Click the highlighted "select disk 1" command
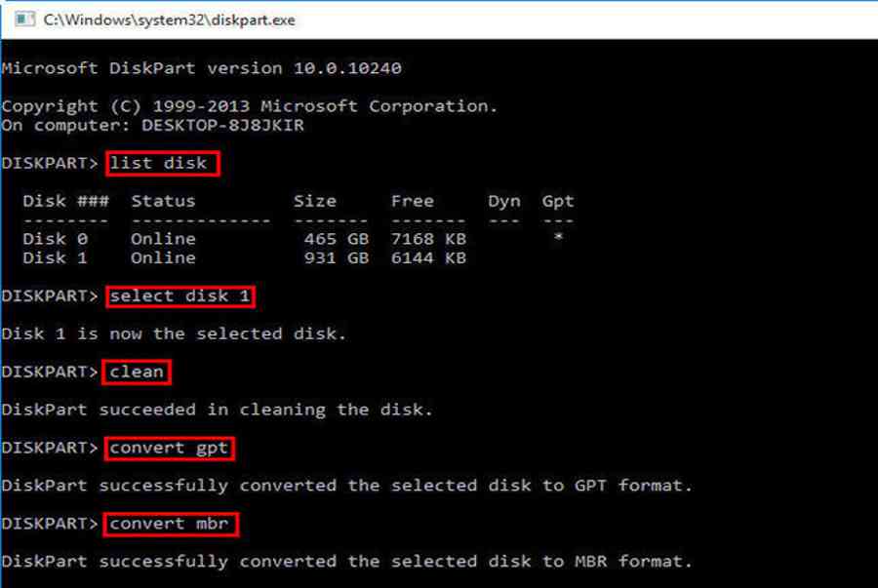Screen dimensions: 878x588 tap(180, 296)
